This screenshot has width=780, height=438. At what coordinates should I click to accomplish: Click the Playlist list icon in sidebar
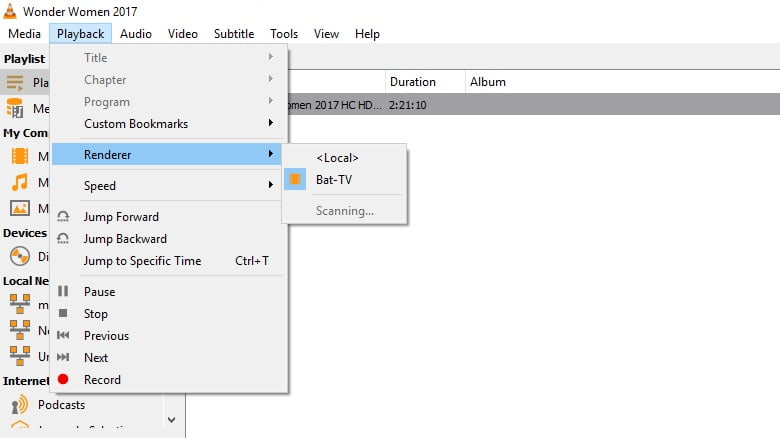pyautogui.click(x=15, y=83)
